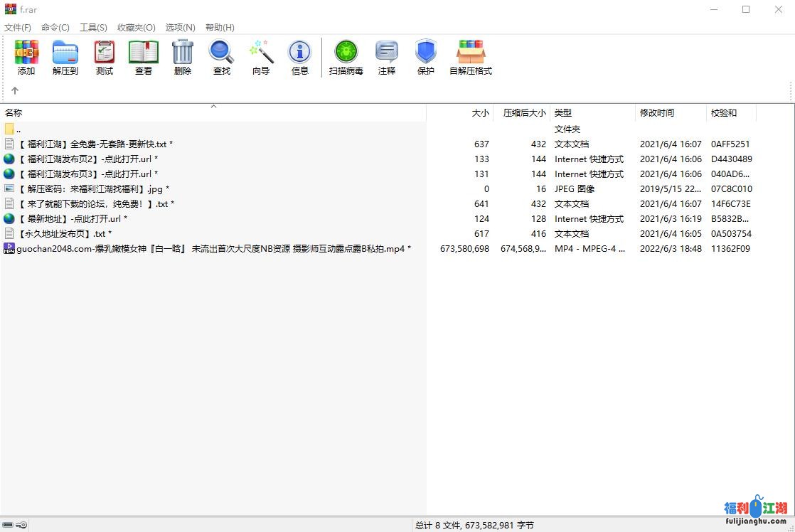Open the 选项(N) menu
Viewport: 795px width, 532px height.
[180, 28]
